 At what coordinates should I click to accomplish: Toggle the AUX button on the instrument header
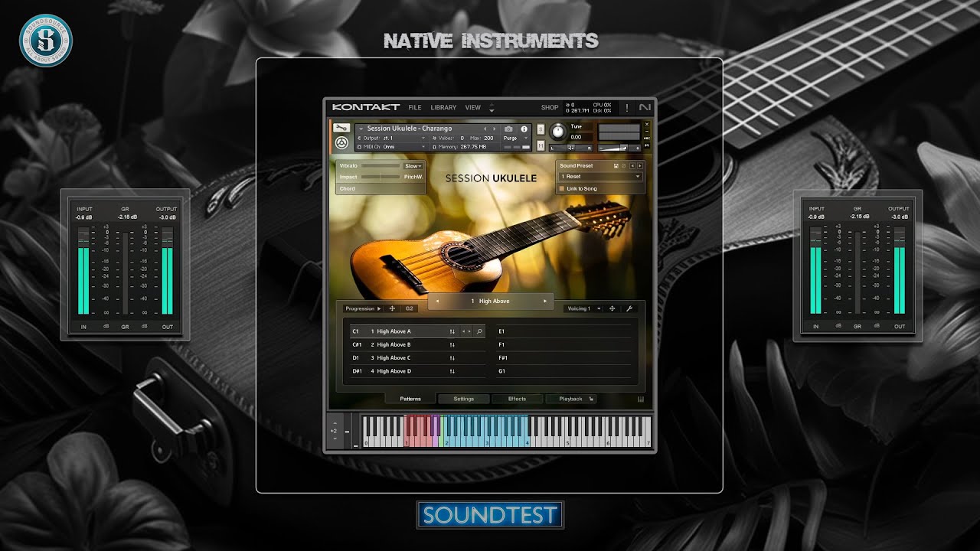point(646,138)
